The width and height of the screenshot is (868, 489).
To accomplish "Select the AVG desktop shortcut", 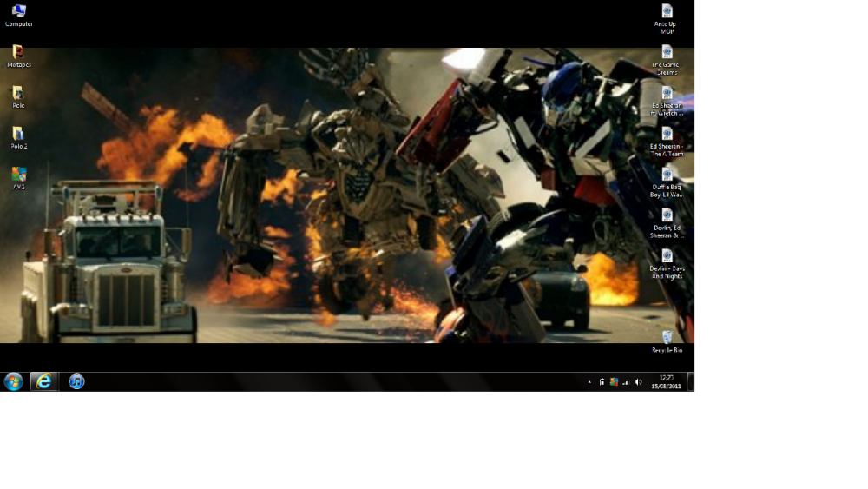I will 19,179.
